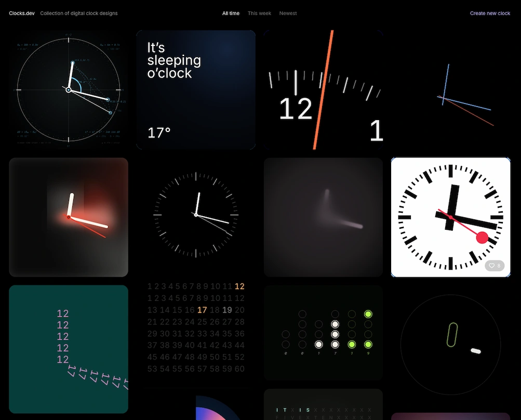
Task: Switch to the Newest tab
Action: click(x=288, y=14)
